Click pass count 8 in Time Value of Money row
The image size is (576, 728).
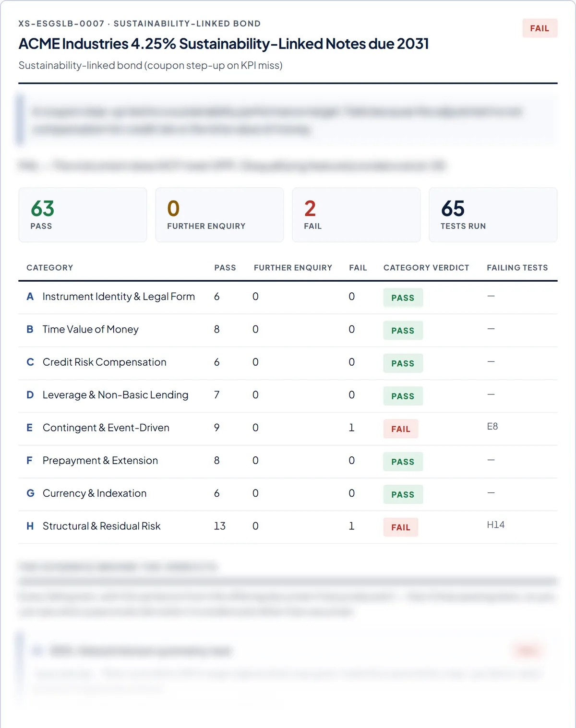point(217,329)
